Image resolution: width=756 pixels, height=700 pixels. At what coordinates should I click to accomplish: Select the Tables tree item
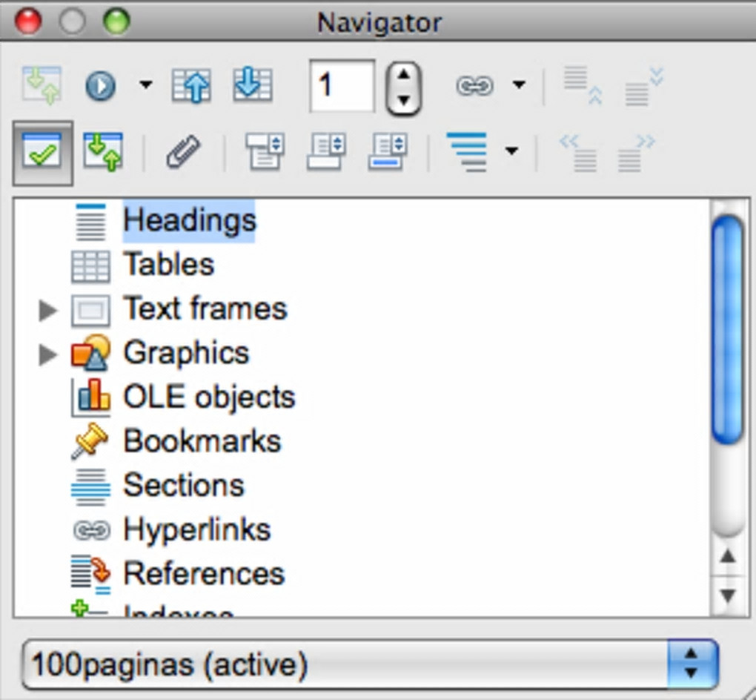coord(169,265)
